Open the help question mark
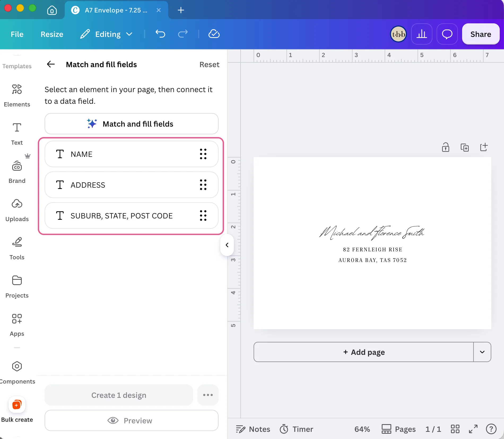 click(491, 429)
